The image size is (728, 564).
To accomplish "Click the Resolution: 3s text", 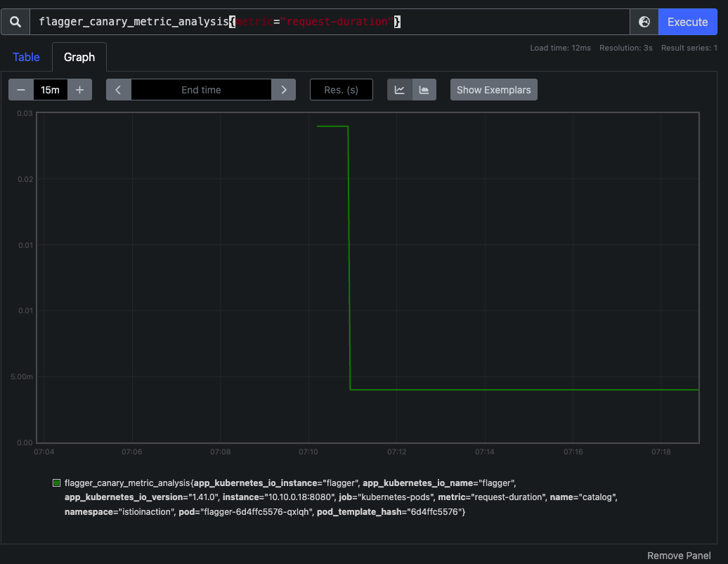I will click(626, 48).
